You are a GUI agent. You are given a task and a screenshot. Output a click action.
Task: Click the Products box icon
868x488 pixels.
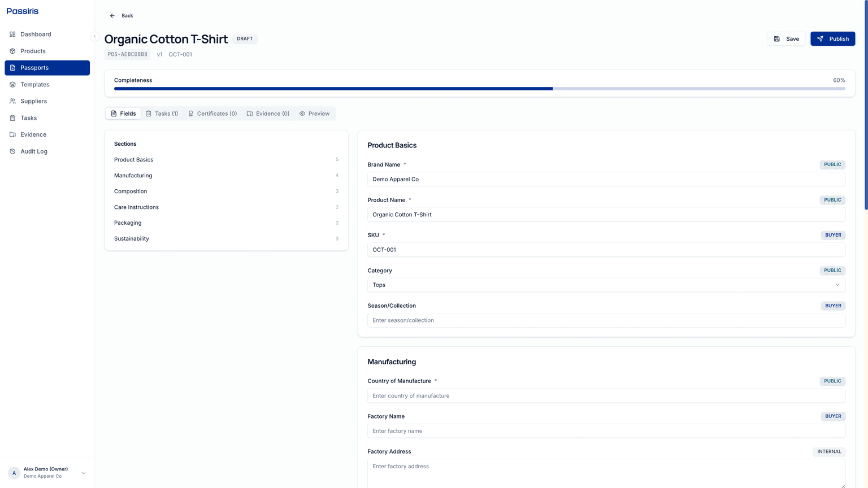pyautogui.click(x=12, y=51)
